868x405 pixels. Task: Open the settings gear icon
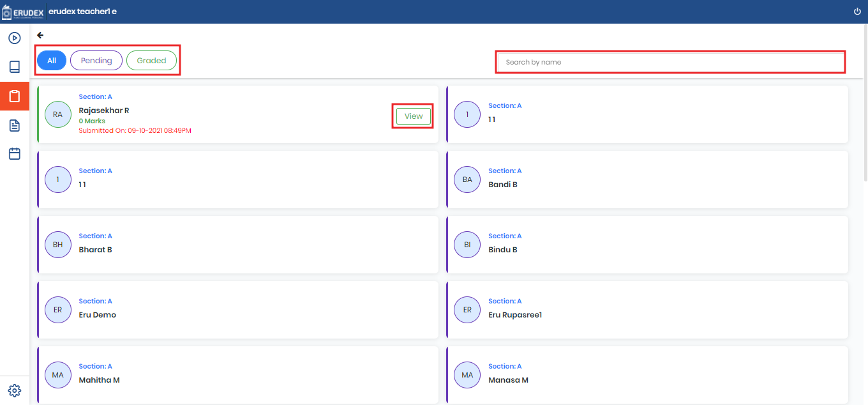pos(15,390)
